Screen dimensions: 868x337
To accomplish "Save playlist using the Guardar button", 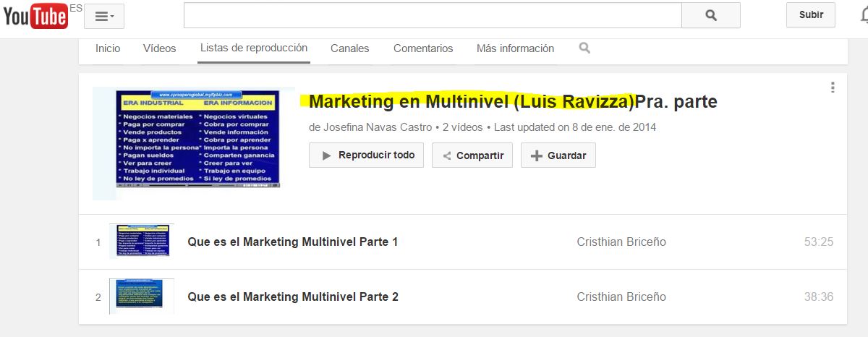I will 558,155.
